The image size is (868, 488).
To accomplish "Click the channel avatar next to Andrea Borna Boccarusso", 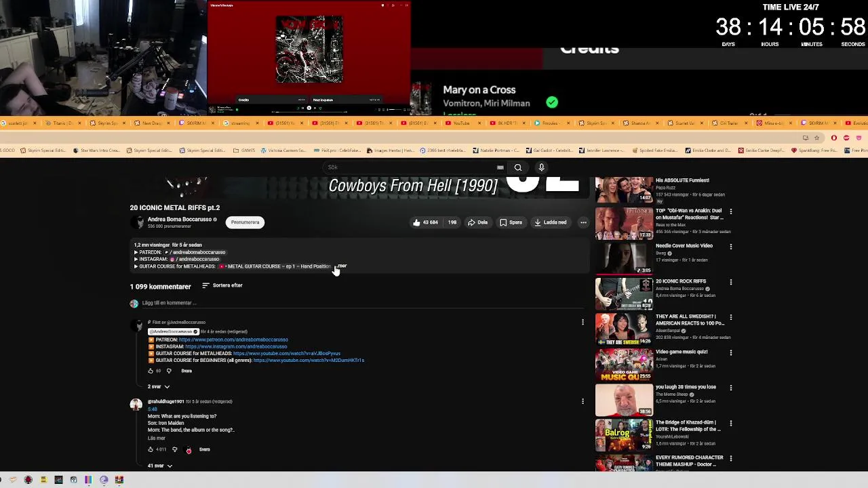I will (x=138, y=222).
